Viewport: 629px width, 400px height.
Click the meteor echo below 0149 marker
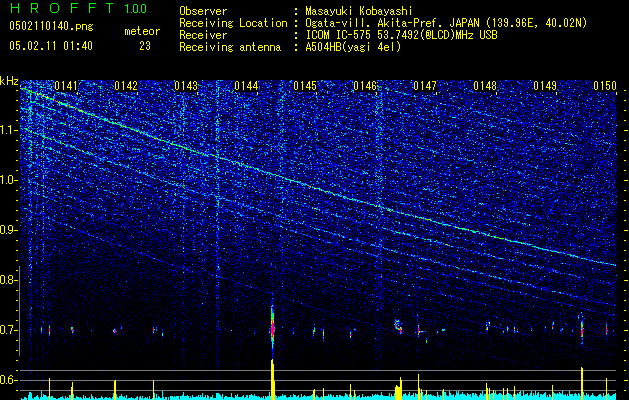(582, 328)
